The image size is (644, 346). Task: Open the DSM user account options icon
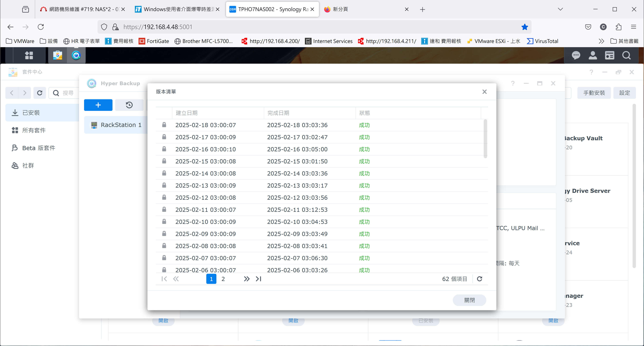(593, 55)
